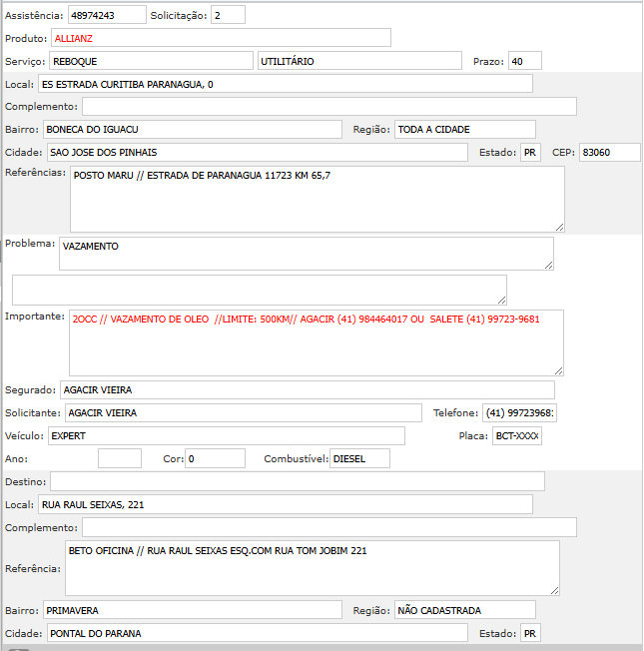This screenshot has height=651, width=644.
Task: Focus the empty text area below Problema
Action: [259, 290]
